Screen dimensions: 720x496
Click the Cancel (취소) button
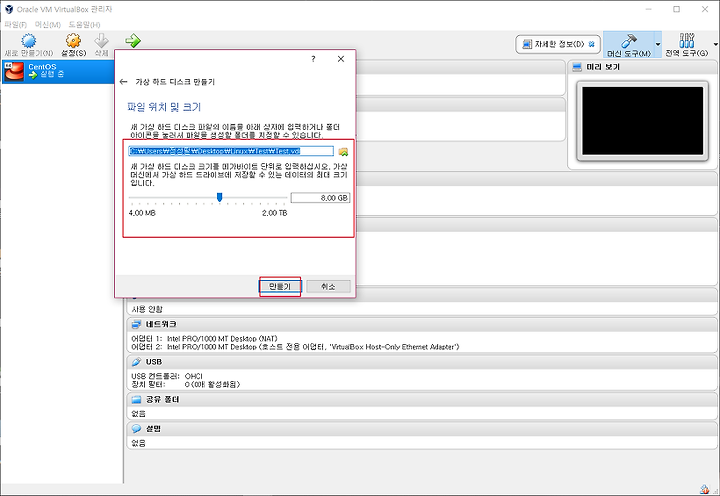pos(328,287)
